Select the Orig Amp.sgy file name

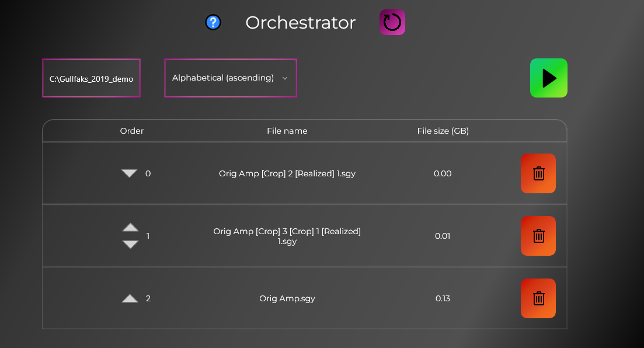[x=287, y=298]
